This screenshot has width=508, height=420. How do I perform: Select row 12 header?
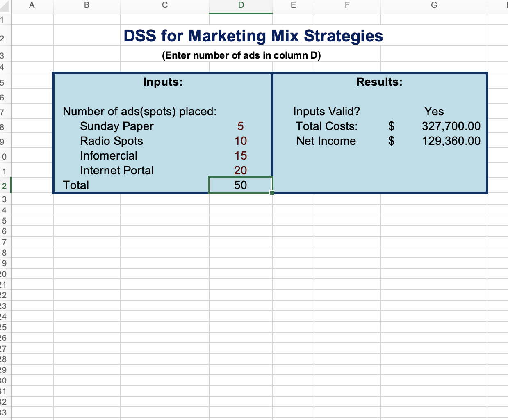tap(5, 185)
